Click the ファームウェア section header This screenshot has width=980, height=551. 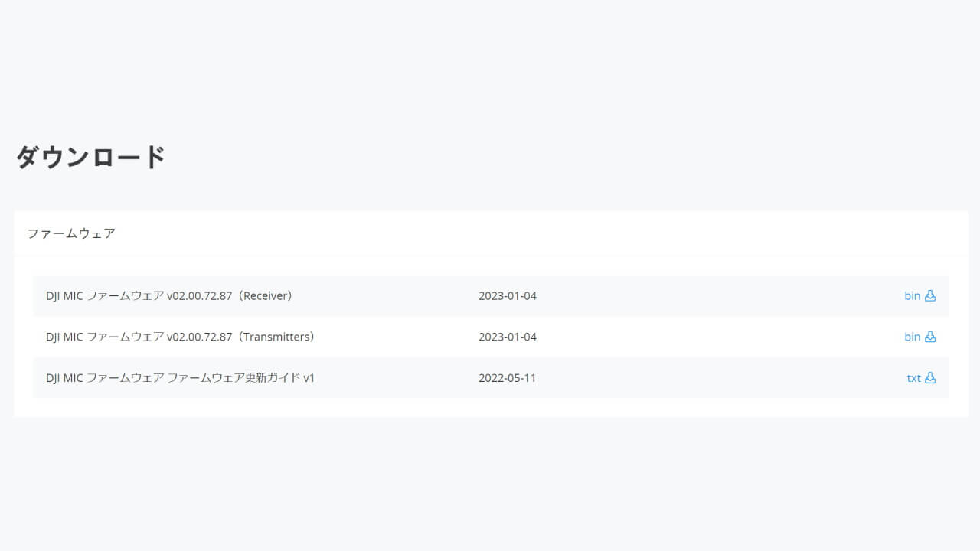tap(71, 233)
